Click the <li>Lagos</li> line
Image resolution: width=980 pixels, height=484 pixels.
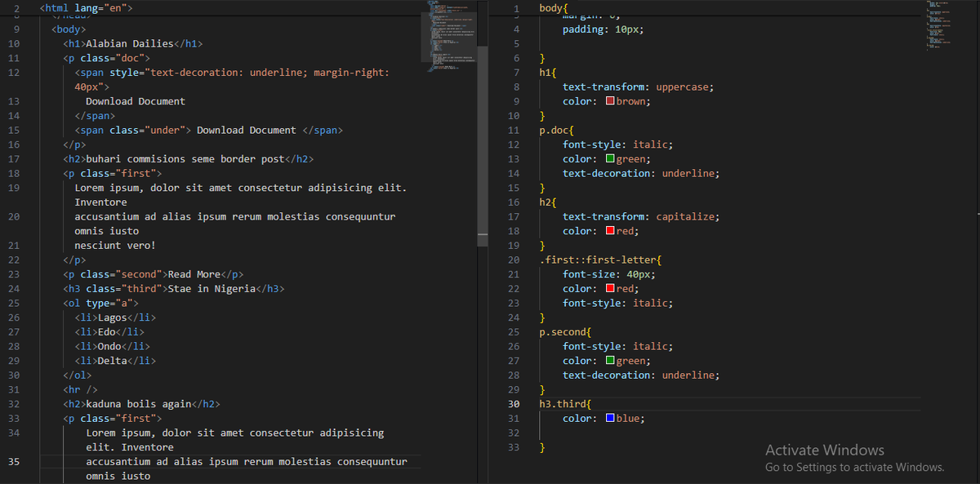(x=115, y=317)
